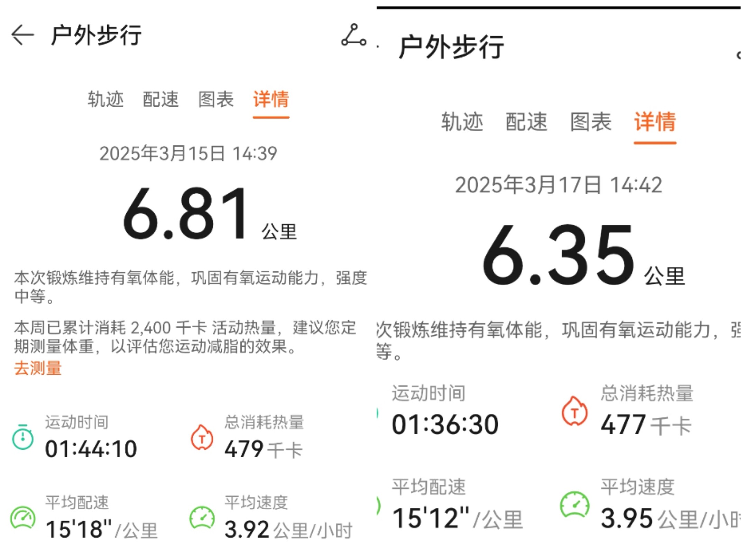
Task: Tap the route share icon in left header
Action: 353,35
